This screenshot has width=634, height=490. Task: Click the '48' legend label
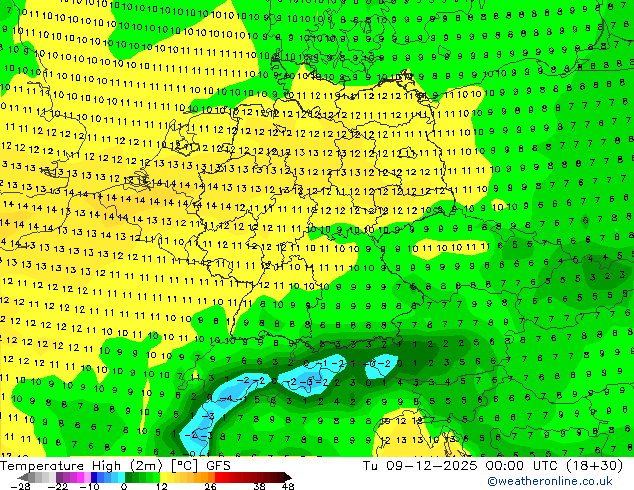pos(288,486)
